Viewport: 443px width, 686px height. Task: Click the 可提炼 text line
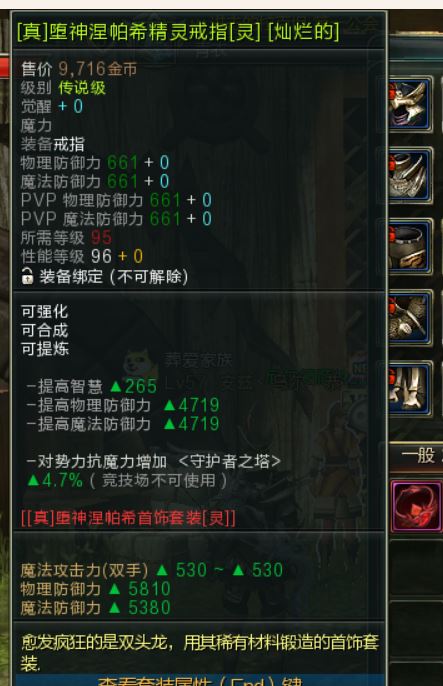pos(45,349)
